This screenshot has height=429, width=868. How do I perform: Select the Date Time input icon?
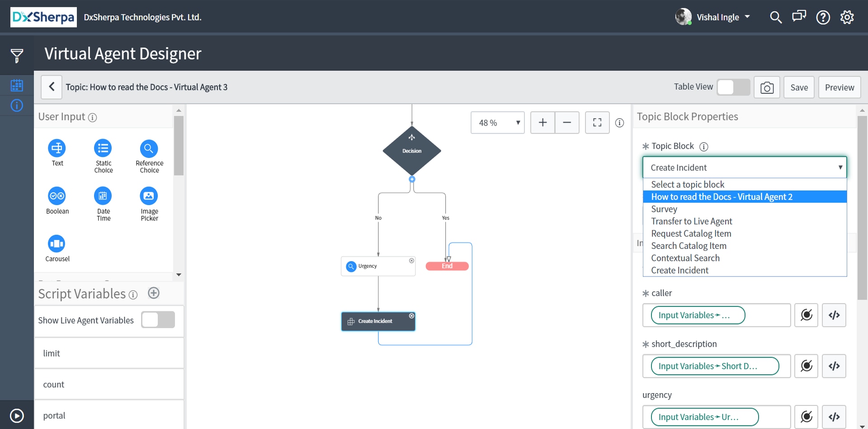click(103, 196)
